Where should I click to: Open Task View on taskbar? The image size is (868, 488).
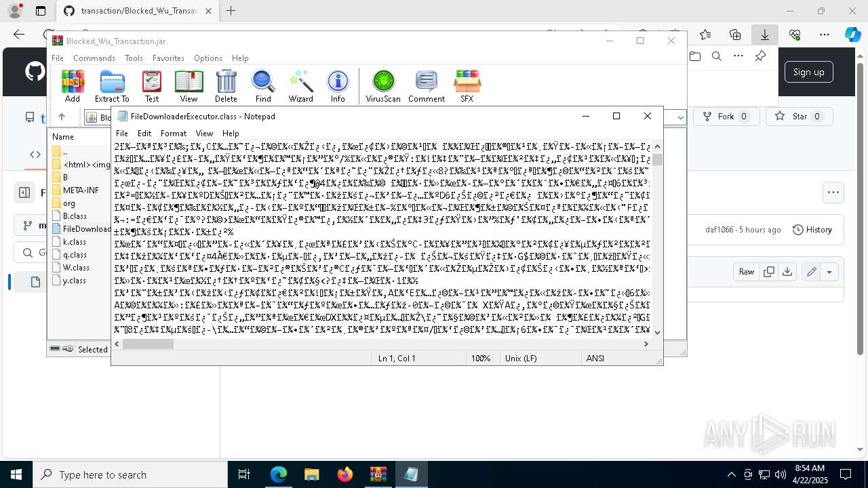pos(244,474)
